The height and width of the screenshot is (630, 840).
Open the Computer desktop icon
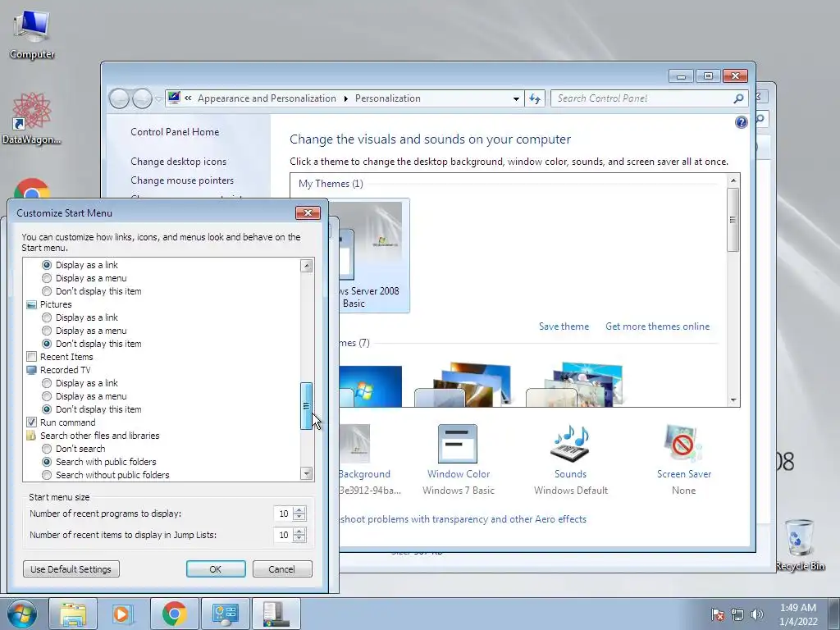point(32,33)
